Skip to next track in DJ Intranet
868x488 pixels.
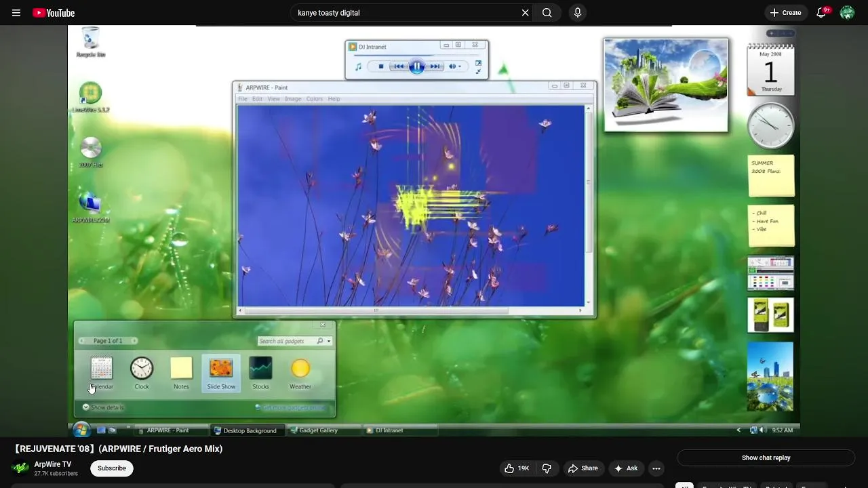coord(435,66)
